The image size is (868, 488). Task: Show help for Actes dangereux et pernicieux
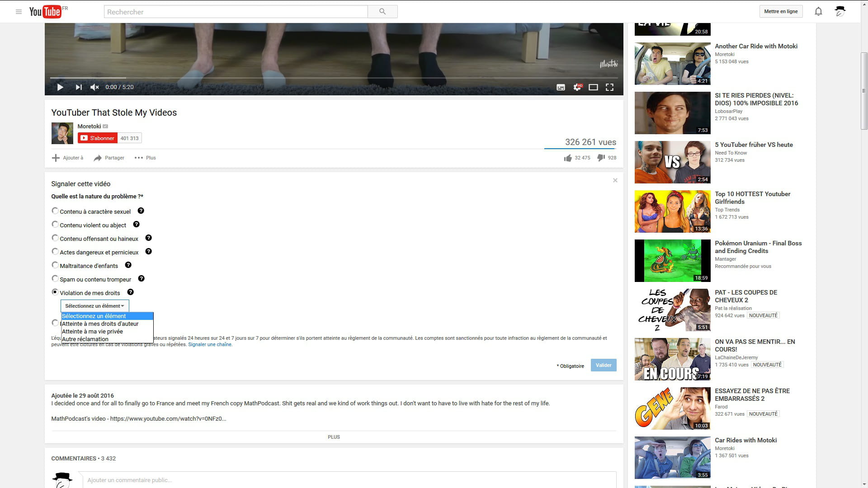click(148, 252)
